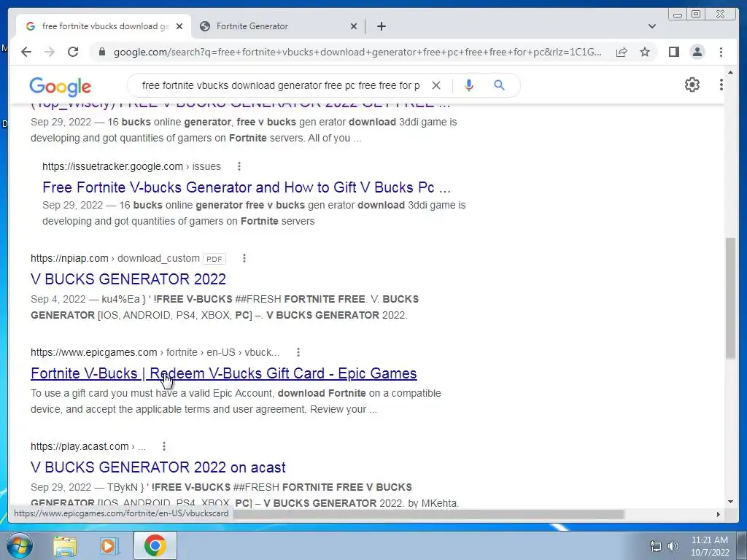Bookmark this page with the star icon
747x560 pixels.
[645, 52]
